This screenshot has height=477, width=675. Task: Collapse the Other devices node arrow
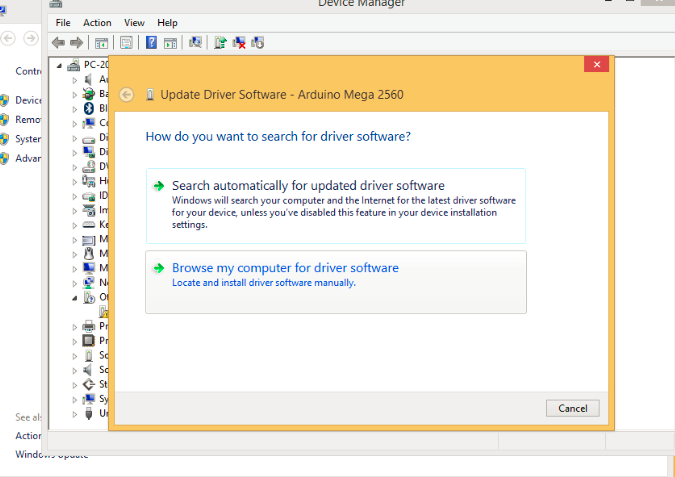coord(75,298)
